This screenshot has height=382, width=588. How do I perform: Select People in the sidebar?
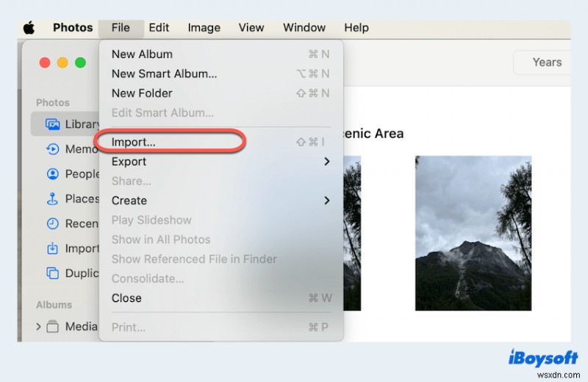click(65, 174)
